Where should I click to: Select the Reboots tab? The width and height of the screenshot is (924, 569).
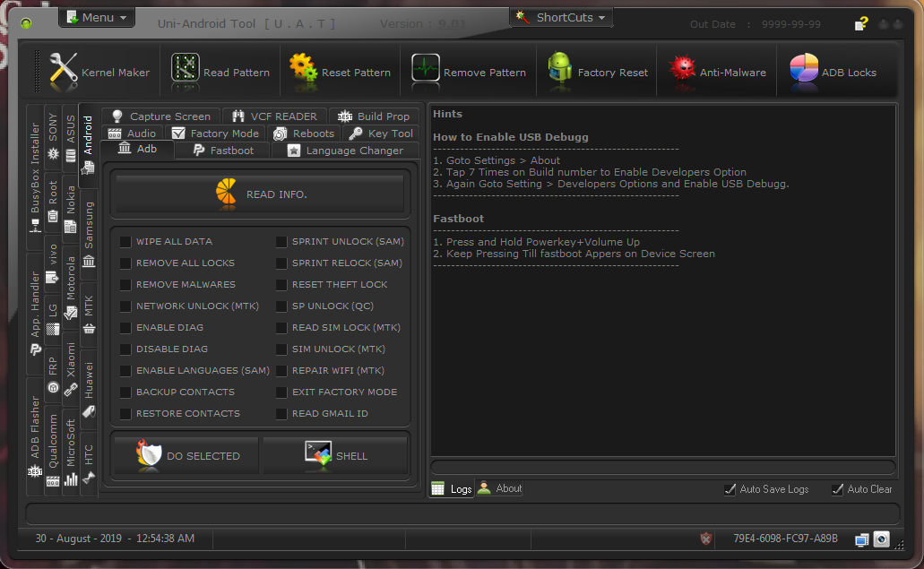[304, 134]
